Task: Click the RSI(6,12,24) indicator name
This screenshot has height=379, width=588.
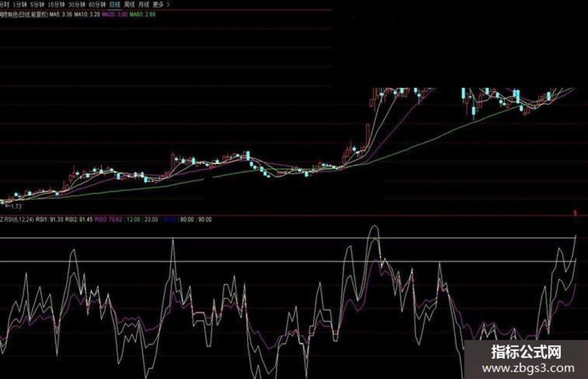Action: pyautogui.click(x=19, y=219)
